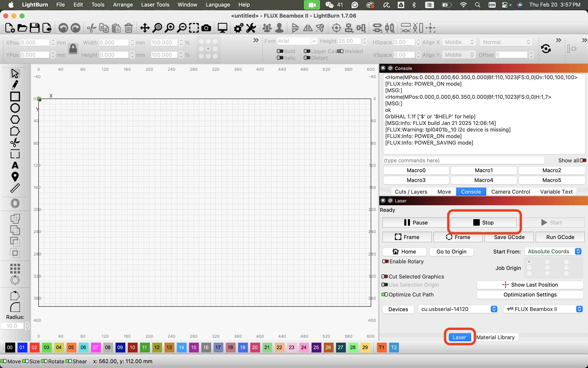The image size is (588, 368).
Task: Enable Rotary toggle switch
Action: coord(385,261)
